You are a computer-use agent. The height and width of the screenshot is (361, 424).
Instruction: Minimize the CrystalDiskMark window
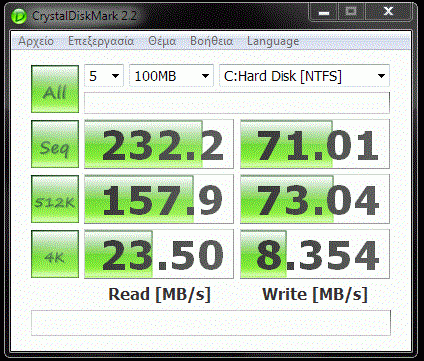(324, 12)
